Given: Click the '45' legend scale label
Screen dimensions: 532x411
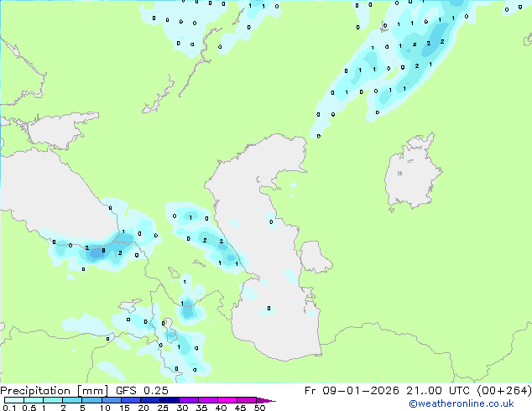Looking at the screenshot, I should (240, 408).
